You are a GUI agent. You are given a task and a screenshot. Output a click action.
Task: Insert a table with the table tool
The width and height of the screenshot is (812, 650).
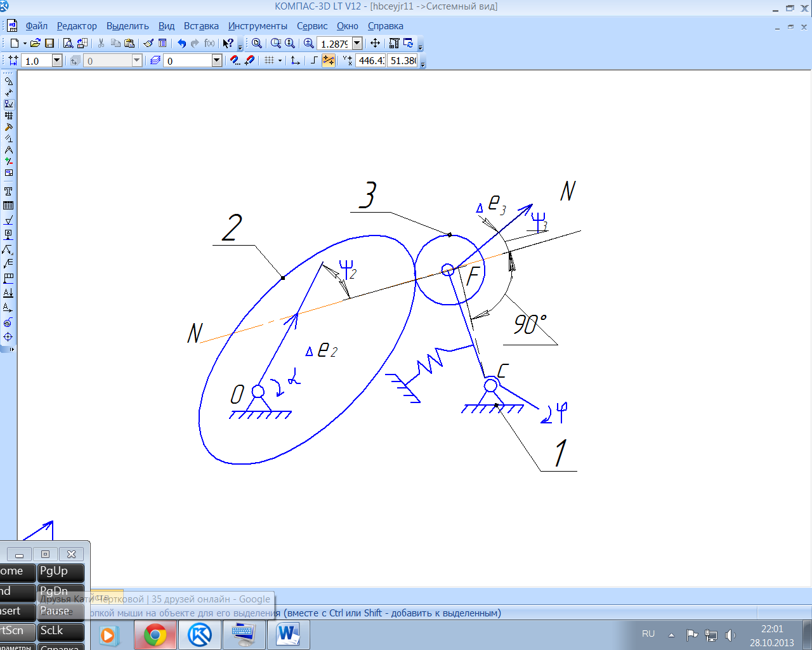tap(8, 206)
